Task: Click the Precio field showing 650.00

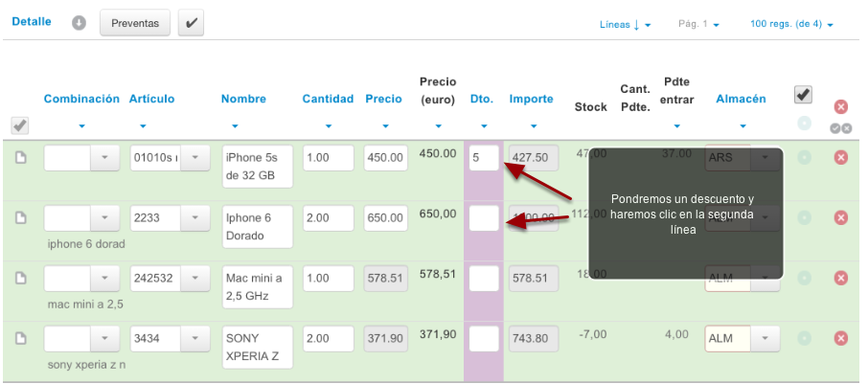Action: pos(386,218)
